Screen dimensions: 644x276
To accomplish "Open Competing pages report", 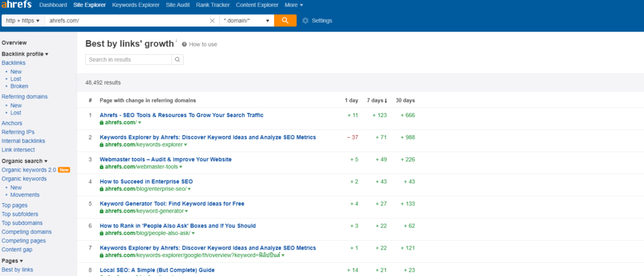I will [23, 241].
